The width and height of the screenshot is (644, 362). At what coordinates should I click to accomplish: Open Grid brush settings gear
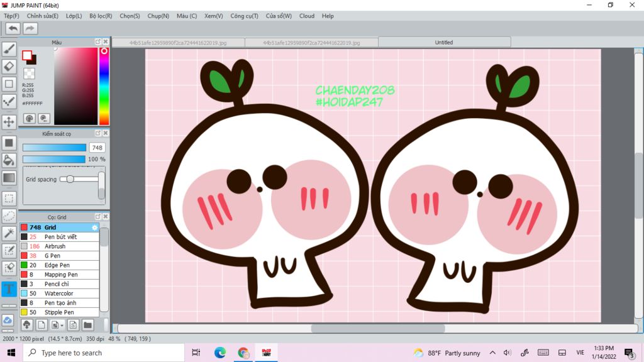click(x=95, y=228)
